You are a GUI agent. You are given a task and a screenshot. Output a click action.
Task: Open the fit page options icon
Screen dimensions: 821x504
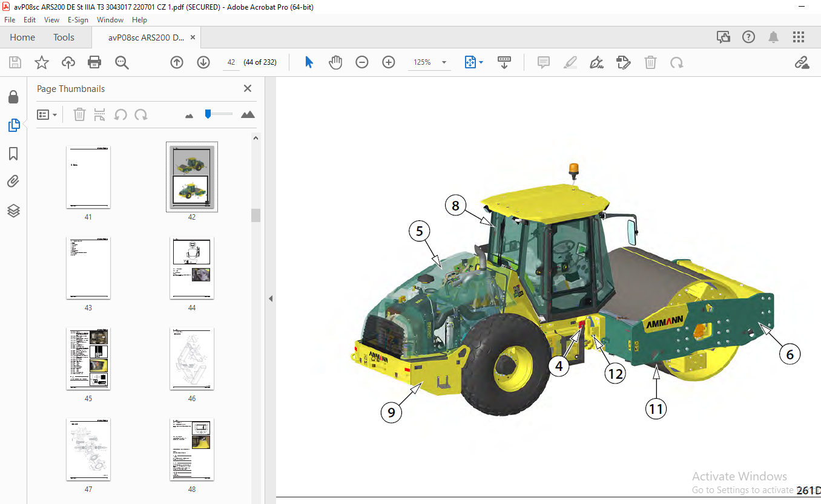[473, 62]
